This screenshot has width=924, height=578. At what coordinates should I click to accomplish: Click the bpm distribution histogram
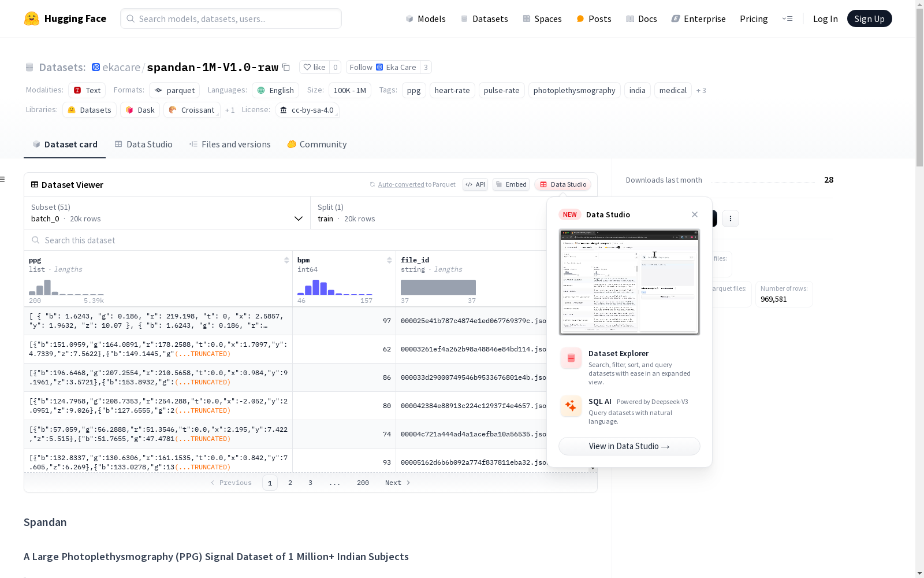point(335,287)
